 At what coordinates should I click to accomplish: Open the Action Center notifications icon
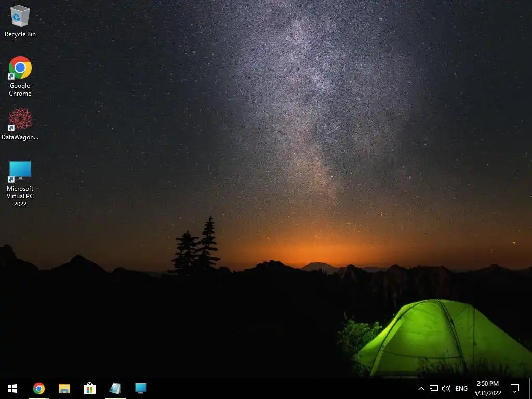point(515,389)
